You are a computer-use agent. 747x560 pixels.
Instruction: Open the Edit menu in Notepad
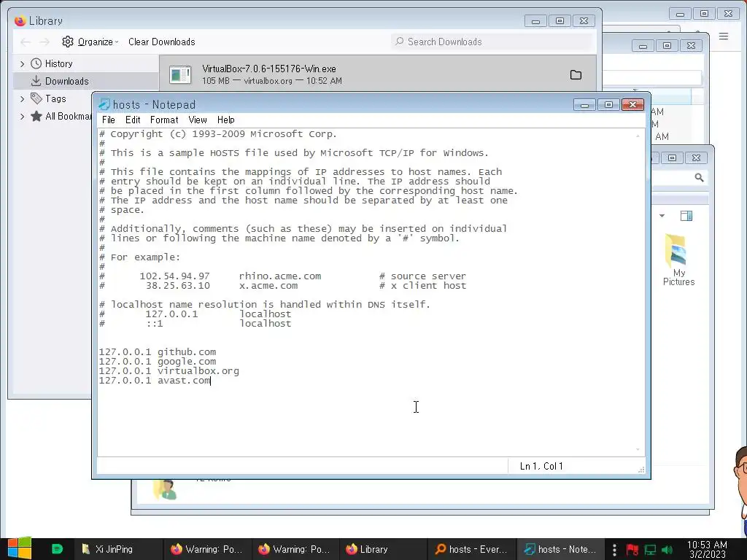point(133,120)
